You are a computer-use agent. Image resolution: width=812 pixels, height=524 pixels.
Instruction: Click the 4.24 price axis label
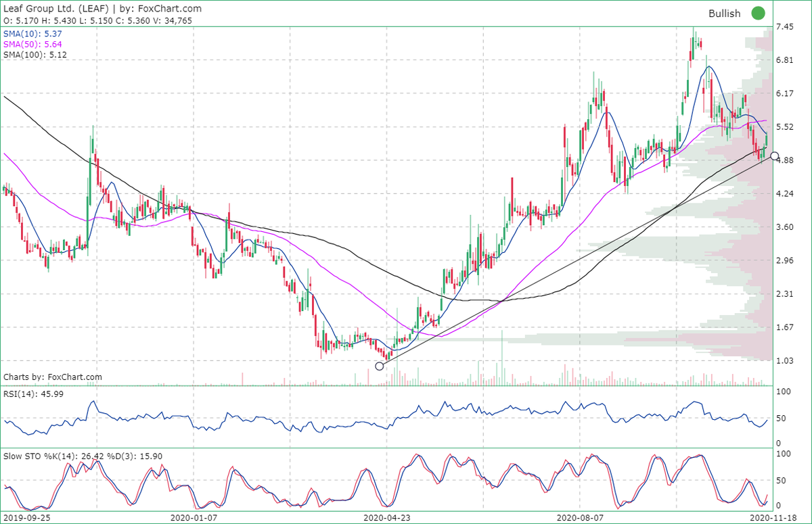pos(786,194)
